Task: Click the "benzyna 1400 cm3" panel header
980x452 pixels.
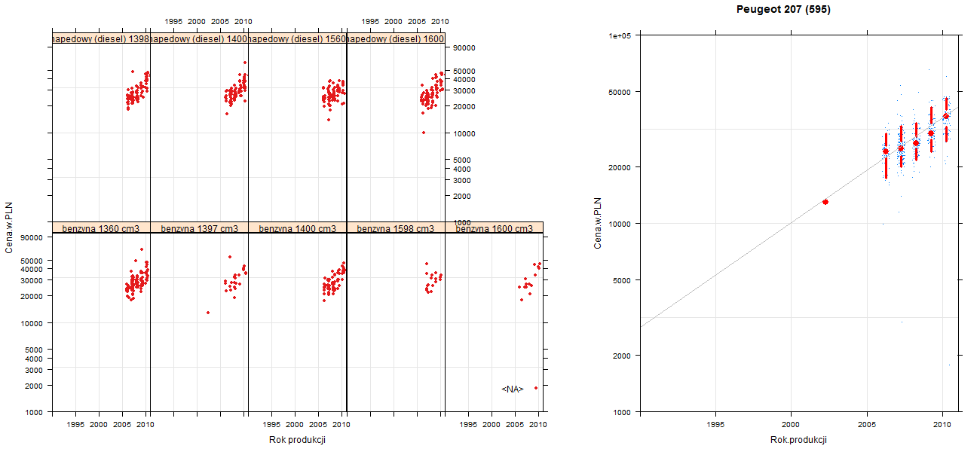Action: point(297,228)
